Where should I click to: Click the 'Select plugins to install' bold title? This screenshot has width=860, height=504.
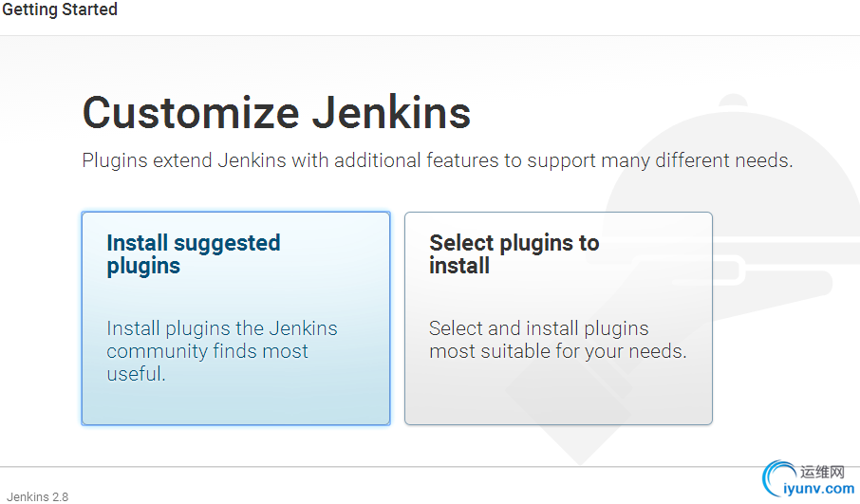pyautogui.click(x=514, y=254)
